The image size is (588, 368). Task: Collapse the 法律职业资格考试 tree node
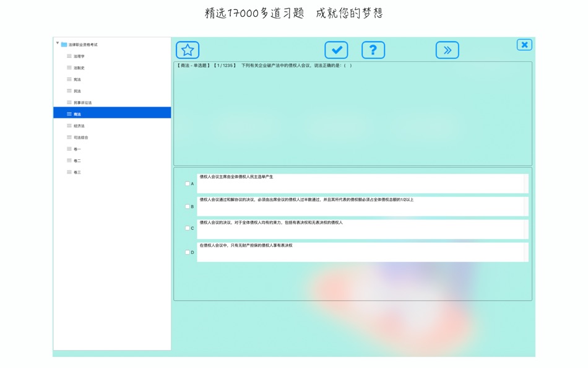[58, 43]
